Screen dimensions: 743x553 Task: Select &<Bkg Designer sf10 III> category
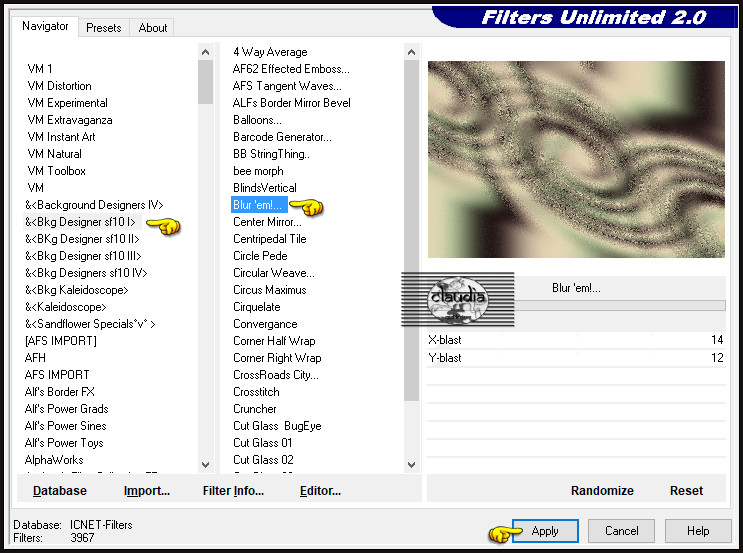(83, 256)
